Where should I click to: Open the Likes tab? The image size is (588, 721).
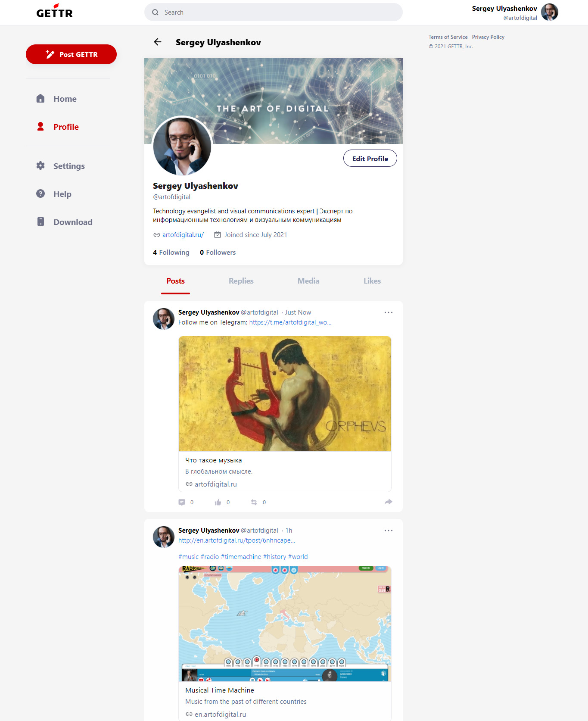372,281
